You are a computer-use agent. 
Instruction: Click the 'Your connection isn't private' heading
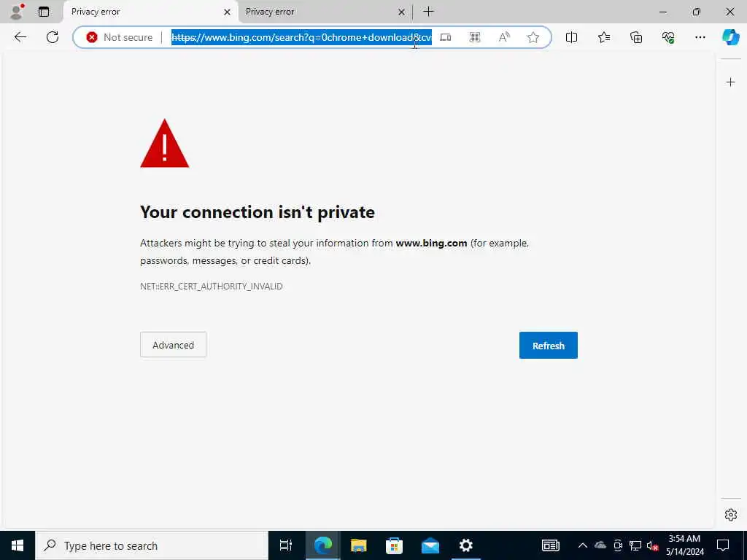click(x=258, y=212)
